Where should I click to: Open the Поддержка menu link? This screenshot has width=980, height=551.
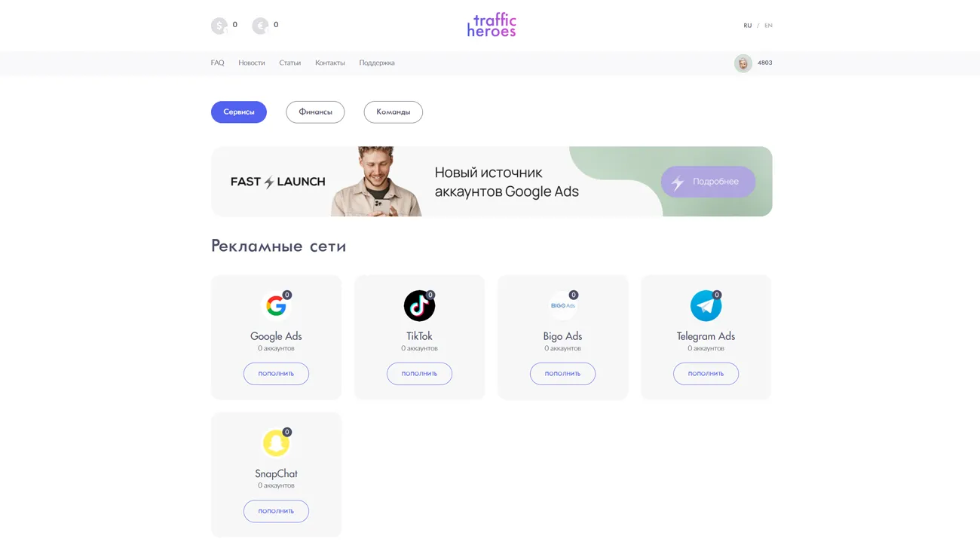pyautogui.click(x=377, y=63)
